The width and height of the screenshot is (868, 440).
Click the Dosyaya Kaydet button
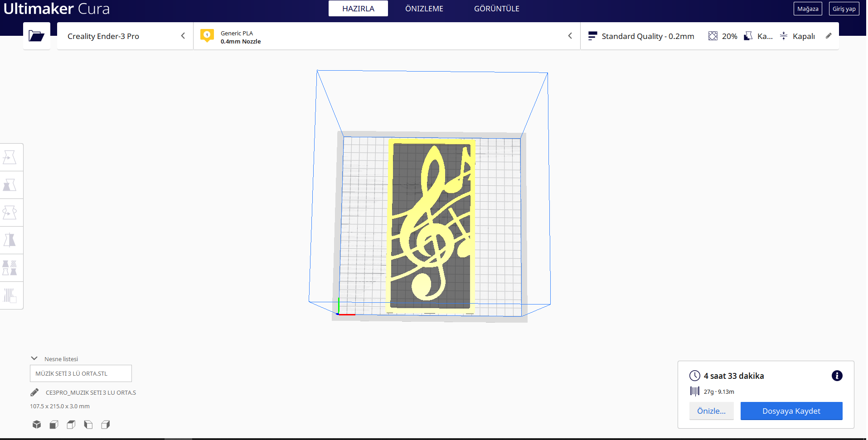(x=791, y=411)
